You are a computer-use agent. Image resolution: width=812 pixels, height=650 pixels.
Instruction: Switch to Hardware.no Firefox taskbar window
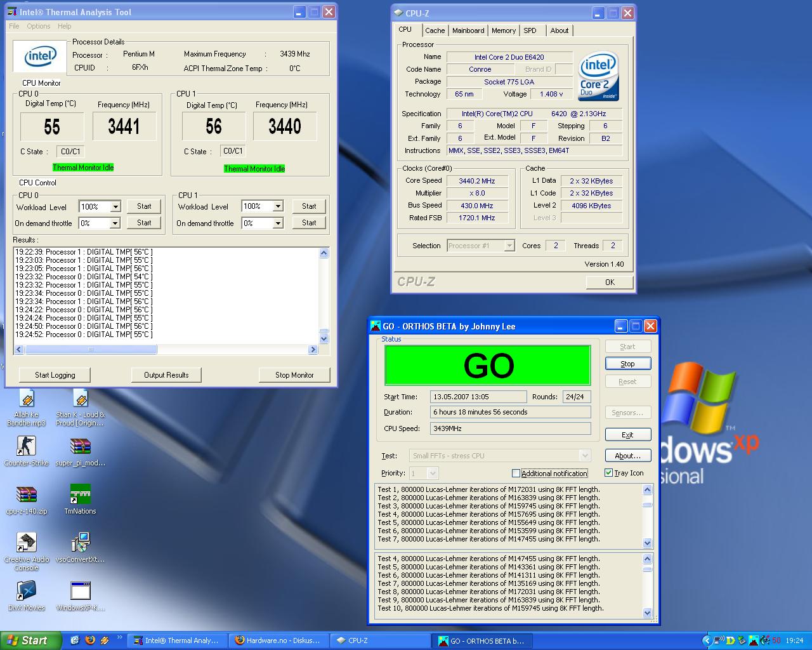point(280,640)
